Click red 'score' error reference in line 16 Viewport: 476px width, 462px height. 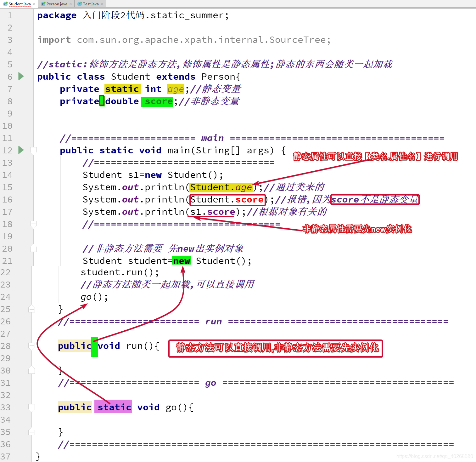[249, 200]
